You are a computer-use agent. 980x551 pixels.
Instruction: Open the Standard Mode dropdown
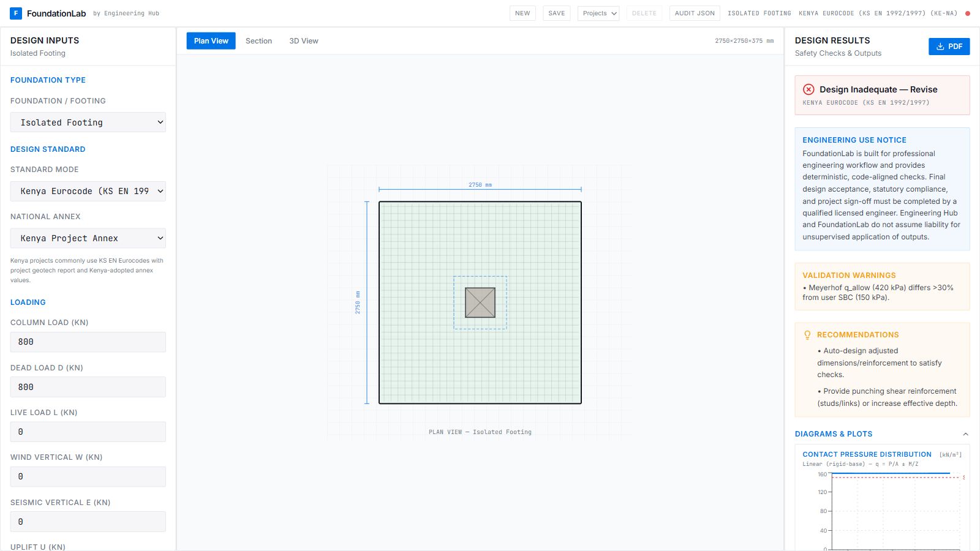coord(88,191)
